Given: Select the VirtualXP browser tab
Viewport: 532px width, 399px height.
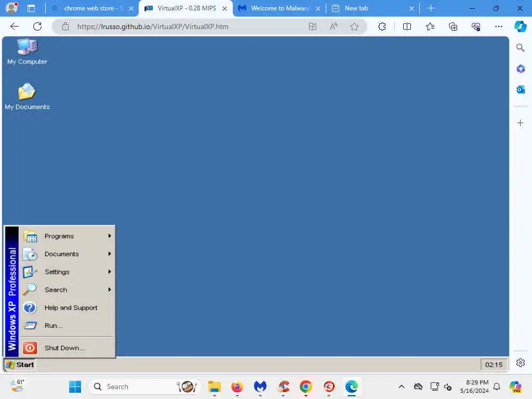Looking at the screenshot, I should coord(186,8).
